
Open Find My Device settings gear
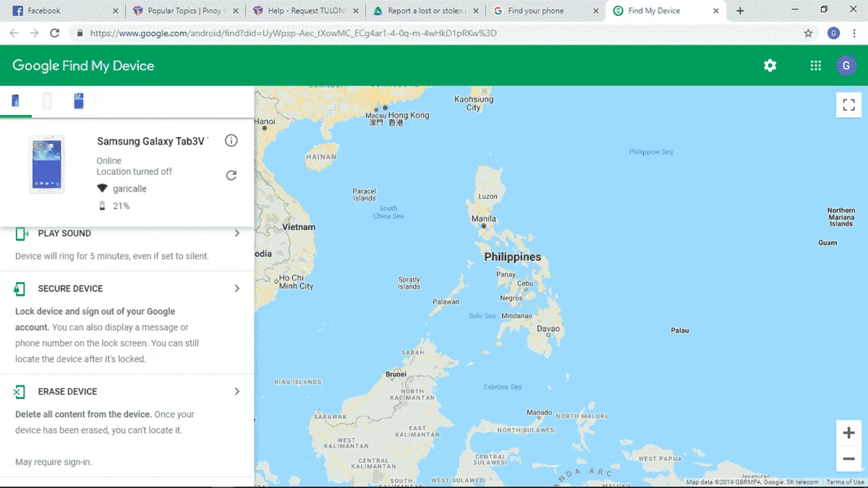pos(770,66)
